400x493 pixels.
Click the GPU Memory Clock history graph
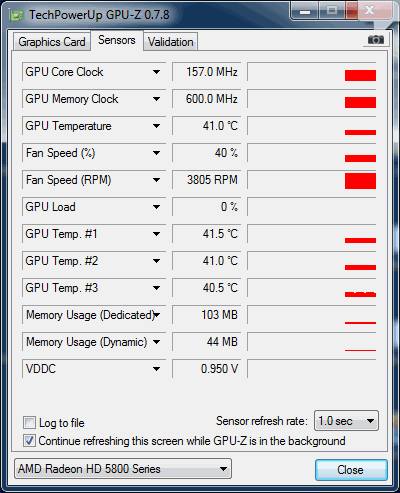[x=312, y=99]
